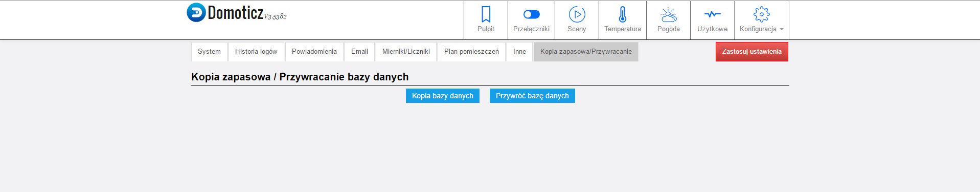Screen dimensions: 980x192
Task: Open the Plan pomieszczeń tab
Action: (471, 52)
